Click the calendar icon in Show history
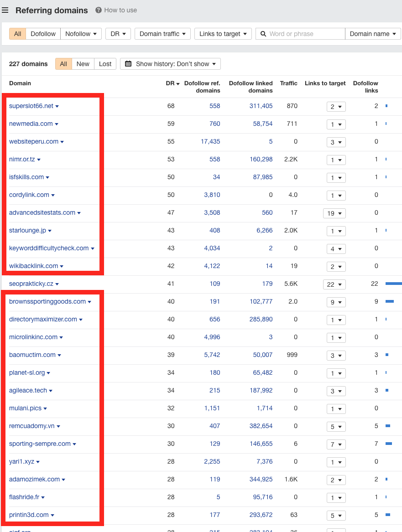 [x=128, y=64]
